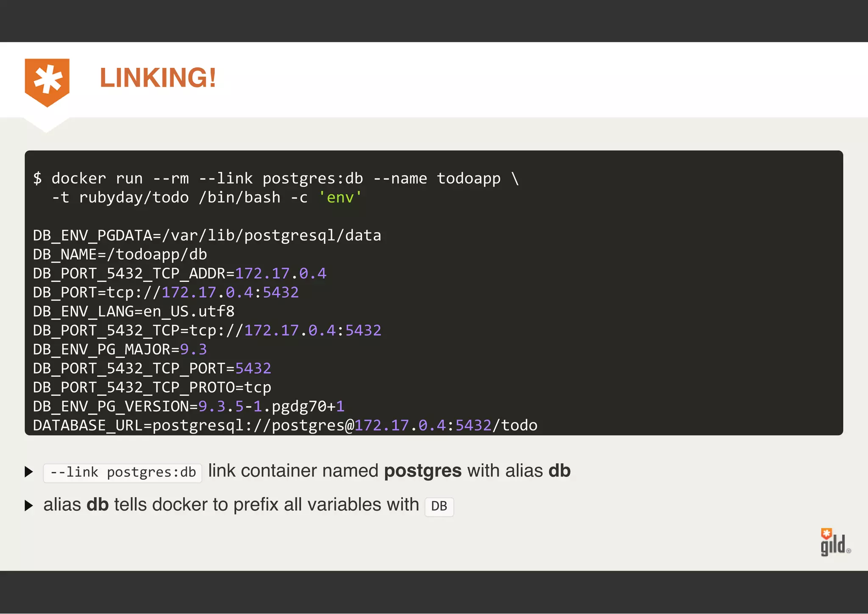This screenshot has height=614, width=868.
Task: Click the gild logo in corner
Action: pyautogui.click(x=835, y=542)
